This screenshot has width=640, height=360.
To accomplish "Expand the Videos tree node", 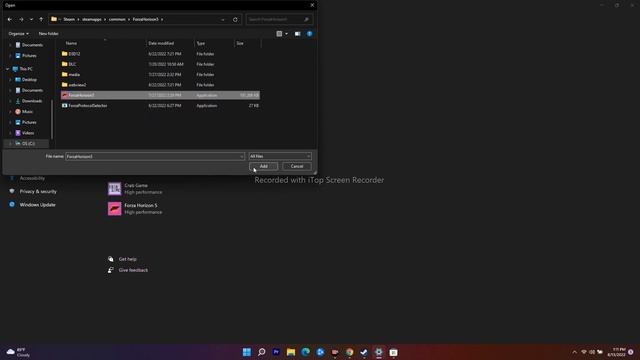I will coord(10,133).
